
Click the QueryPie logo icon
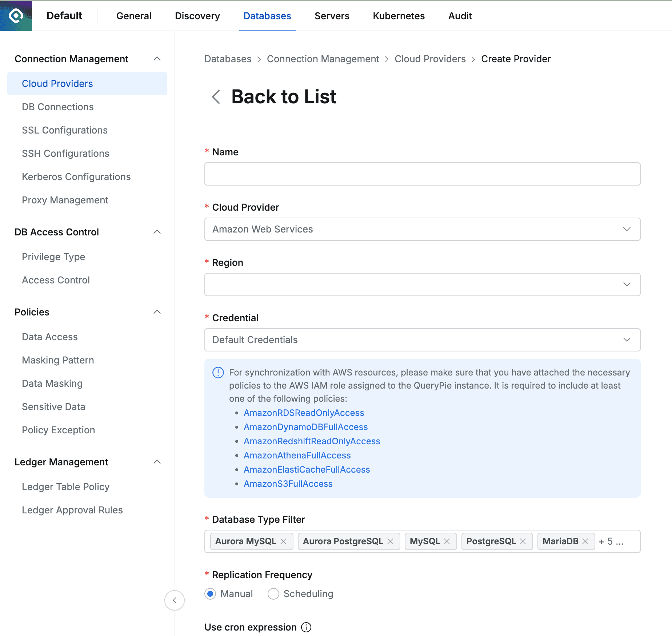coord(16,15)
